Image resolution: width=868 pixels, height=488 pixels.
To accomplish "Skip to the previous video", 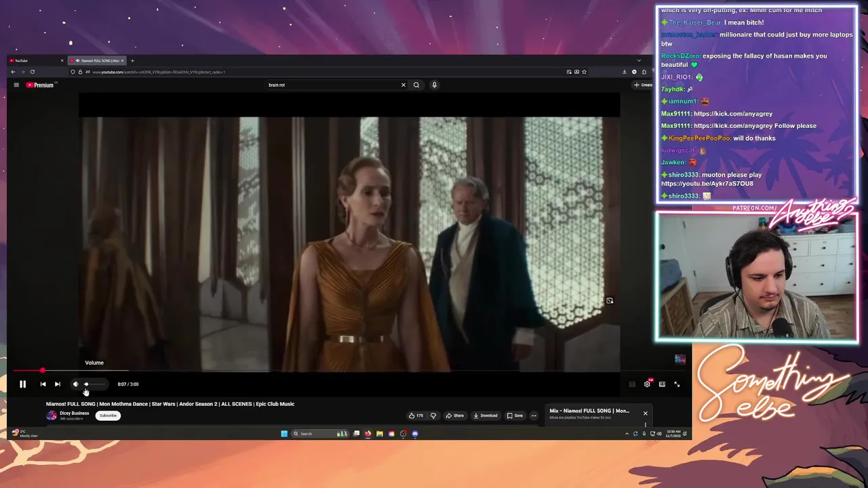I will pos(43,384).
